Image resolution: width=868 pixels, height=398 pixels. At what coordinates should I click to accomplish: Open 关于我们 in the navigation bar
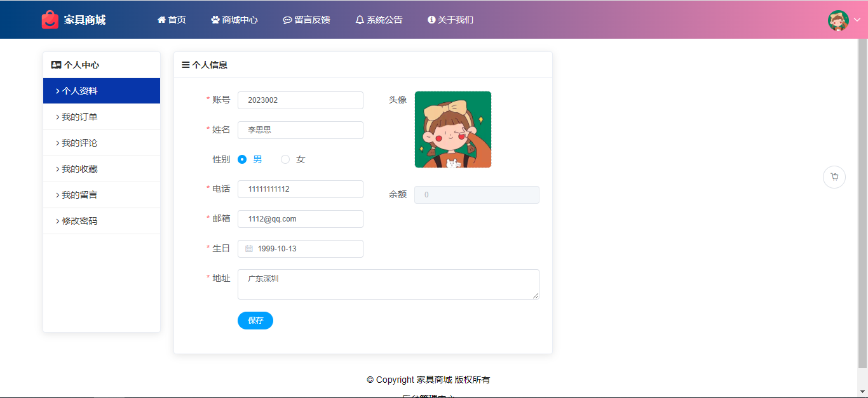tap(451, 20)
